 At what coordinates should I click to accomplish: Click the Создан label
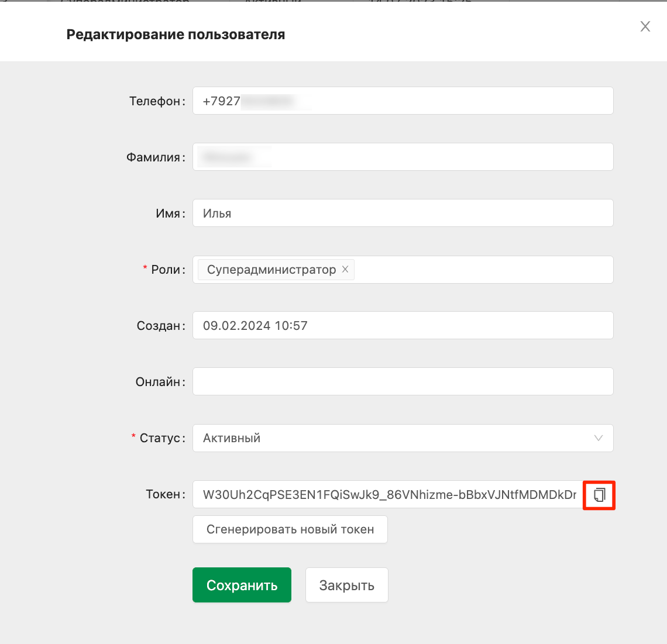(161, 326)
